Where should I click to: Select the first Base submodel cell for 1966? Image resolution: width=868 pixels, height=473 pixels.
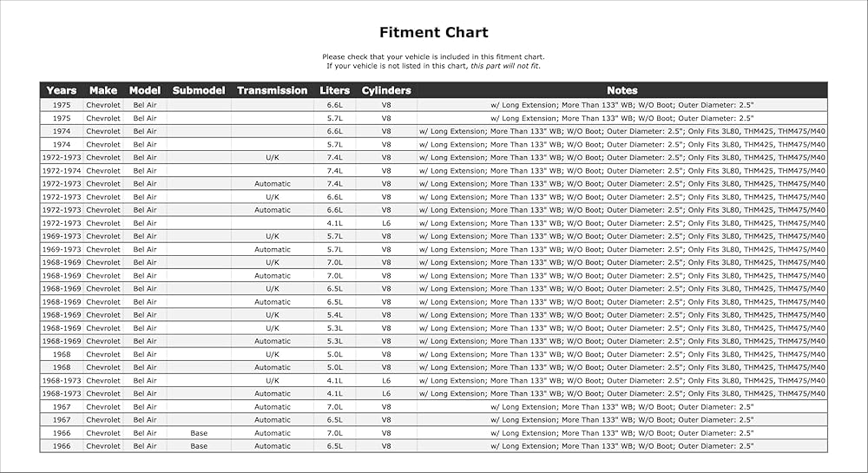[x=199, y=433]
